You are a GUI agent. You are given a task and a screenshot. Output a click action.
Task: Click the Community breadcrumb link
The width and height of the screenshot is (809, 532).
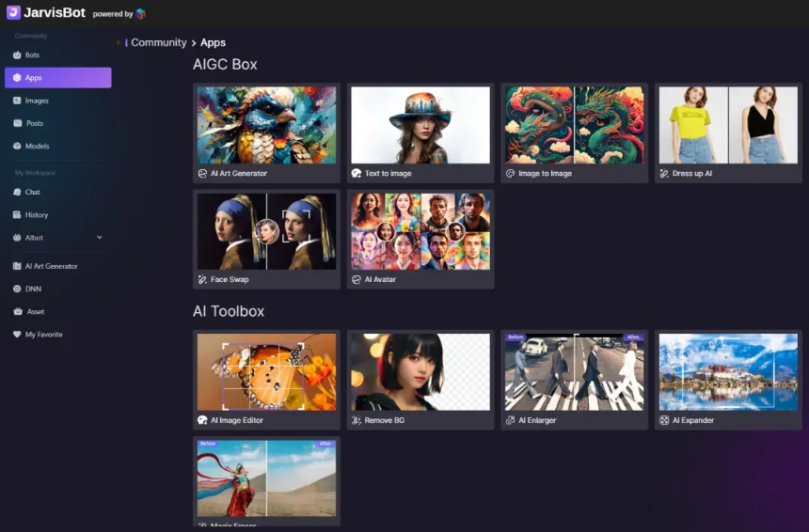(x=158, y=43)
